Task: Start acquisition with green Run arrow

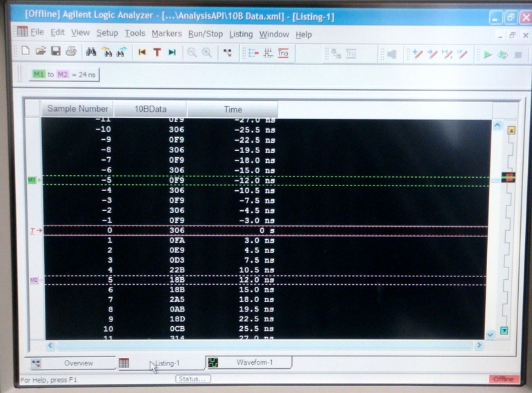Action: (x=488, y=54)
